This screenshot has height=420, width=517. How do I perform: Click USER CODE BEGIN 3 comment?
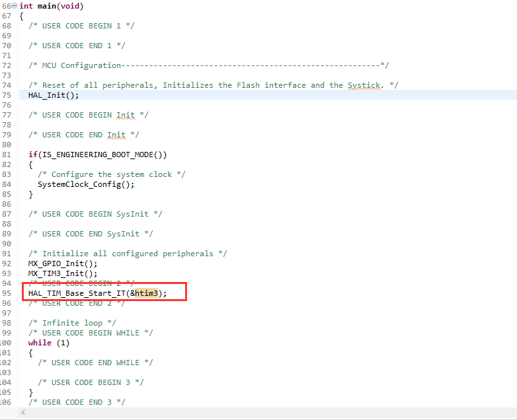click(91, 382)
